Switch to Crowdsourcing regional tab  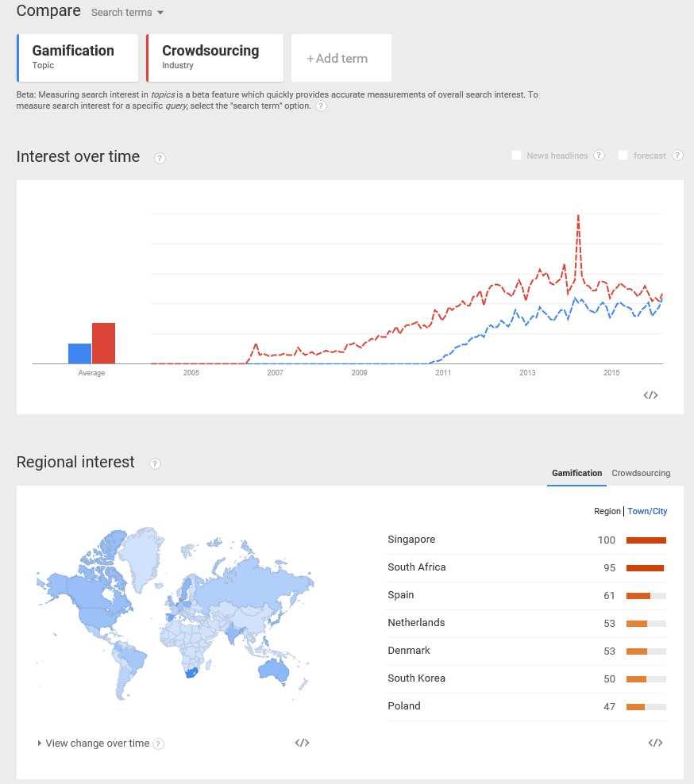coord(641,473)
